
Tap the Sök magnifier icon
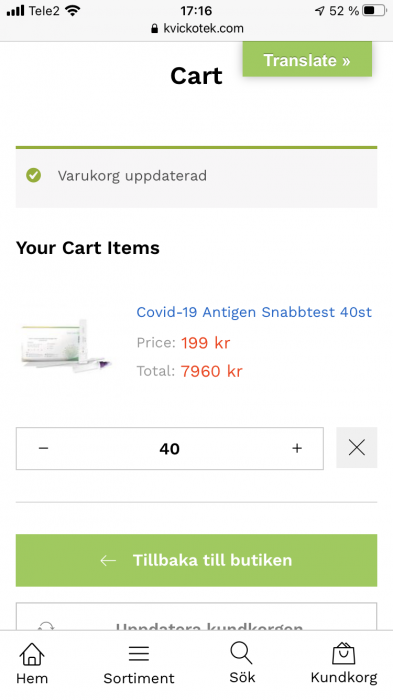241,653
